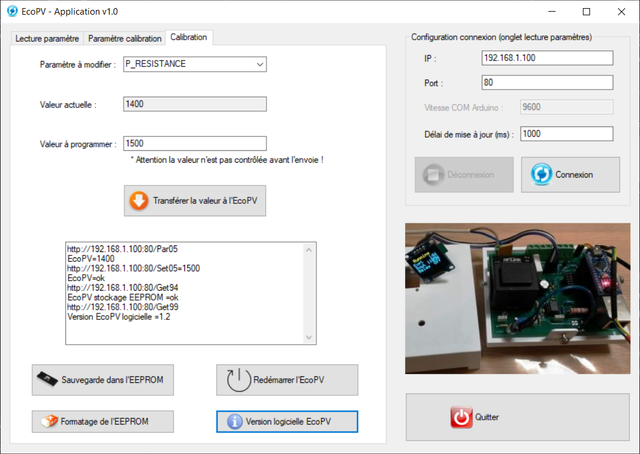This screenshot has width=640, height=454.
Task: Close the EcoPV application window
Action: point(621,11)
